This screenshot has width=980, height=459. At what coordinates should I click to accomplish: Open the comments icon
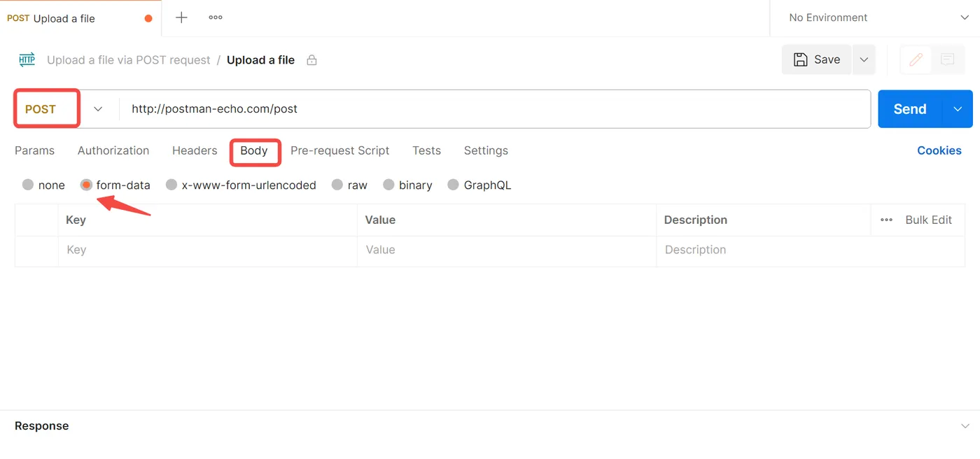click(x=948, y=59)
